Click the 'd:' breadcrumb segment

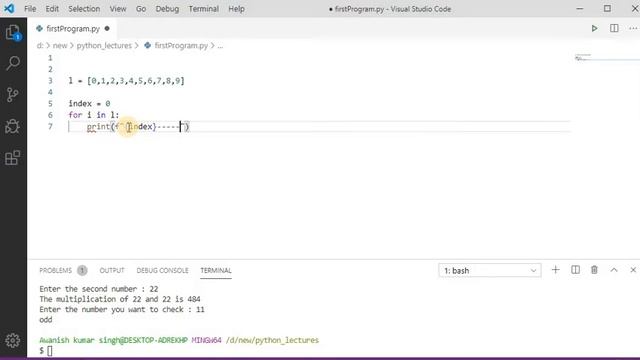pos(40,46)
